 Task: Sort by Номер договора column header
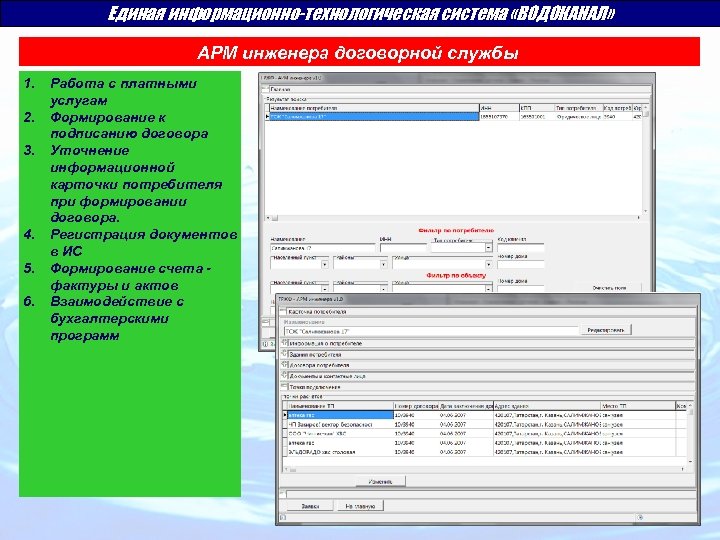pos(416,406)
